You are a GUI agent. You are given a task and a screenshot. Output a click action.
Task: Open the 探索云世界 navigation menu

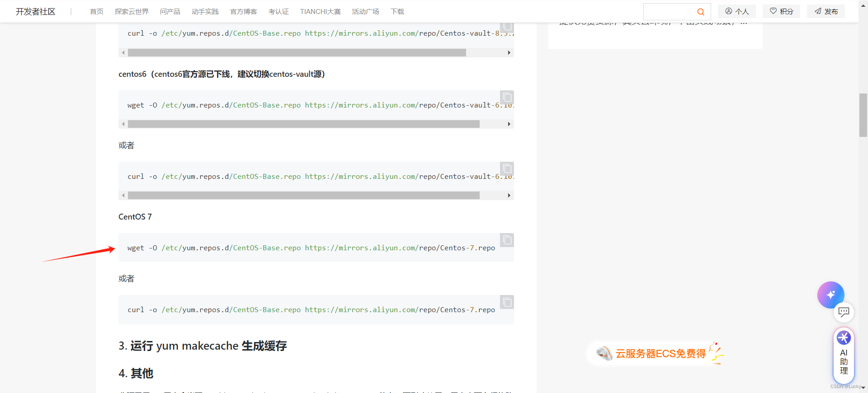(x=132, y=12)
